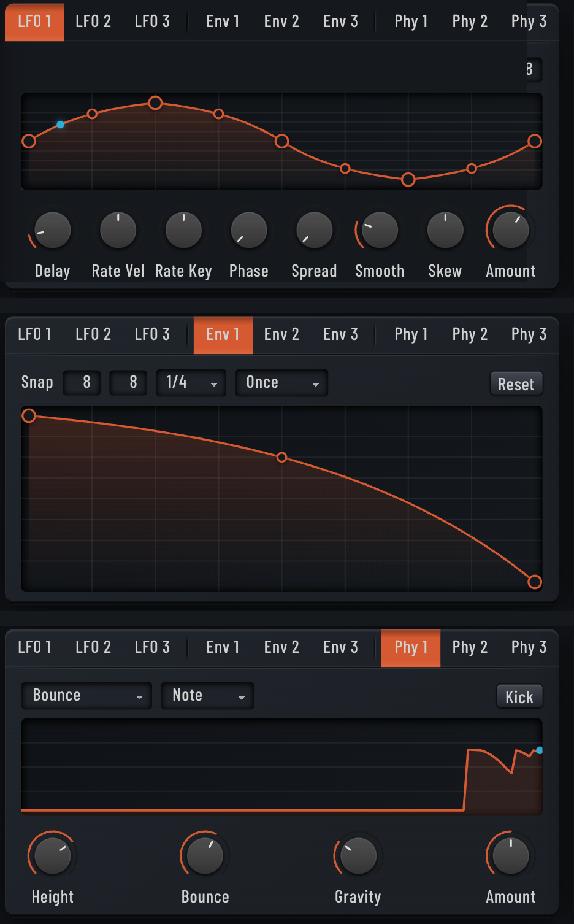Adjust the Rate Vel knob

pos(118,231)
